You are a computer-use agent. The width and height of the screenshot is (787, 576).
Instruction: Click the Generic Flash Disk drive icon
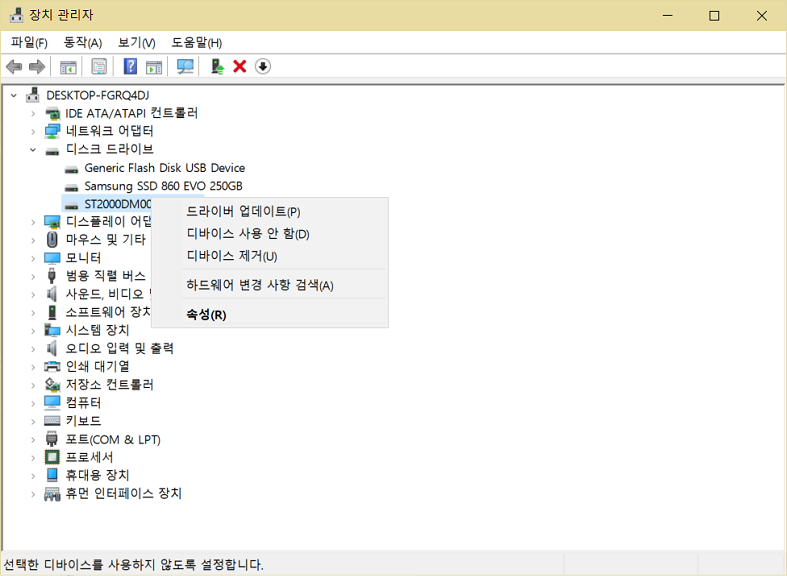pos(71,169)
